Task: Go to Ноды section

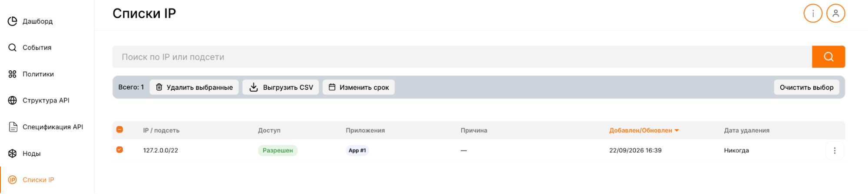Action: [32, 154]
